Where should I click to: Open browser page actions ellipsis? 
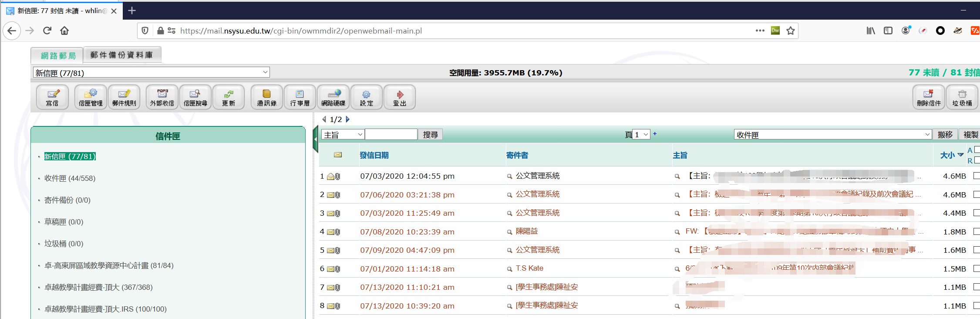[x=760, y=31]
